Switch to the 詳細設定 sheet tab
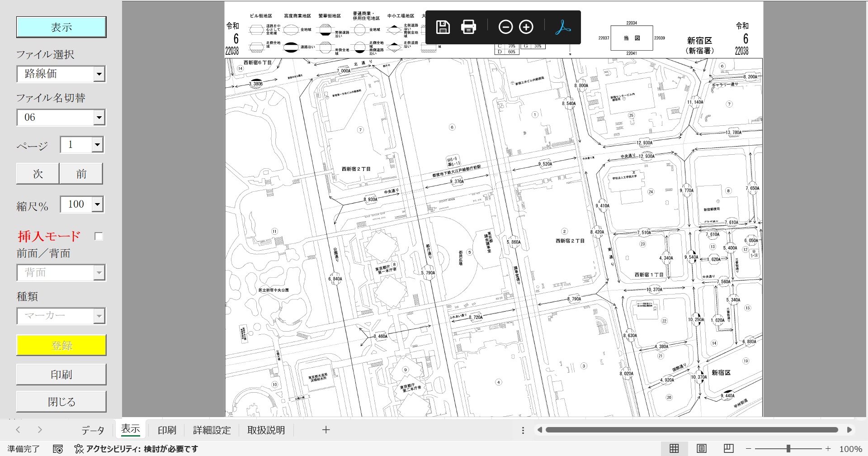 click(212, 430)
